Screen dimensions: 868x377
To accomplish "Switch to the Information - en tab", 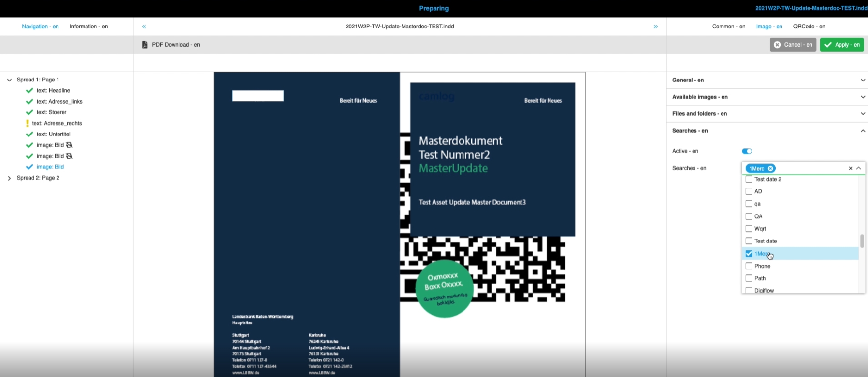I will click(88, 27).
